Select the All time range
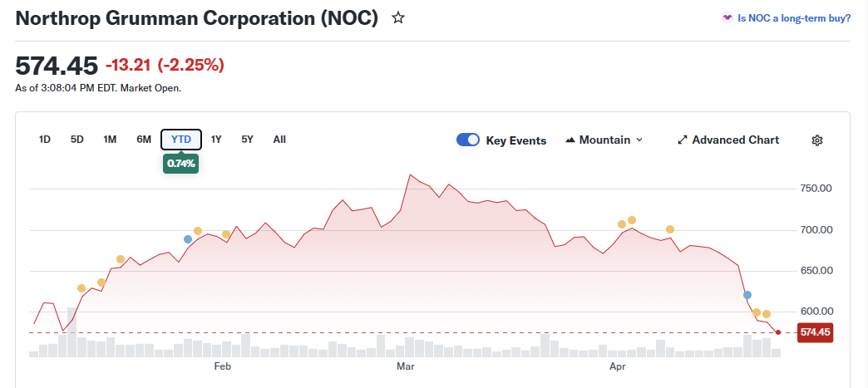This screenshot has width=868, height=388. pos(279,140)
